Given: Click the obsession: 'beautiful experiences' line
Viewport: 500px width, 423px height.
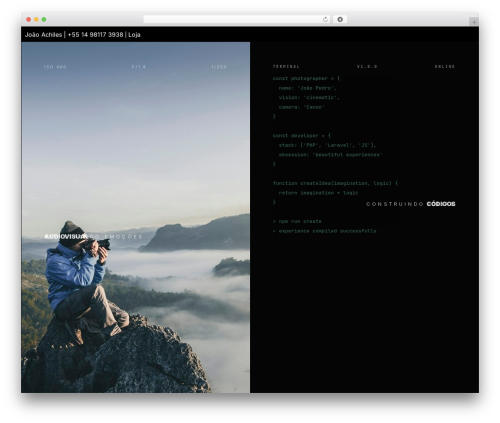Looking at the screenshot, I should (x=330, y=155).
